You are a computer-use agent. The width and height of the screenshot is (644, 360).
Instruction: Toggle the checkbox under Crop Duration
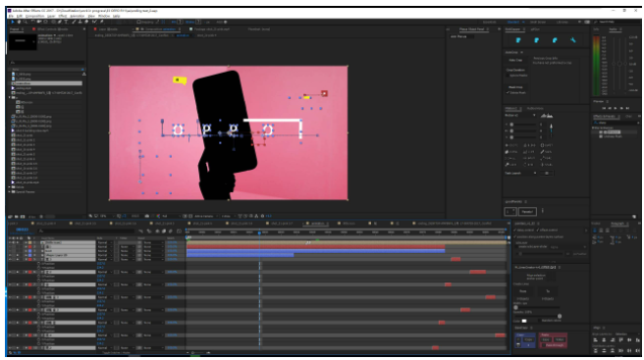tap(508, 76)
